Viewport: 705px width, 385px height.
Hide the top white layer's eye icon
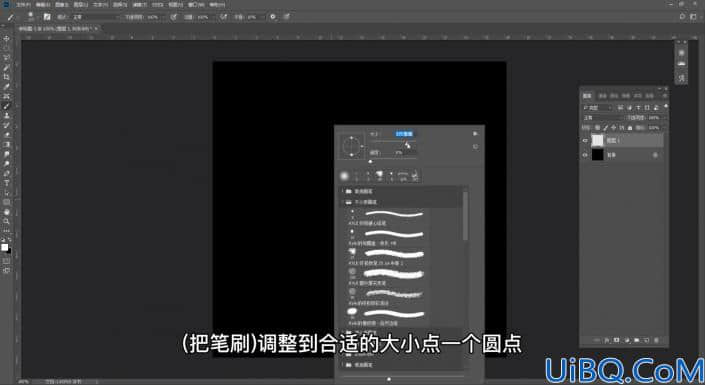[x=585, y=141]
